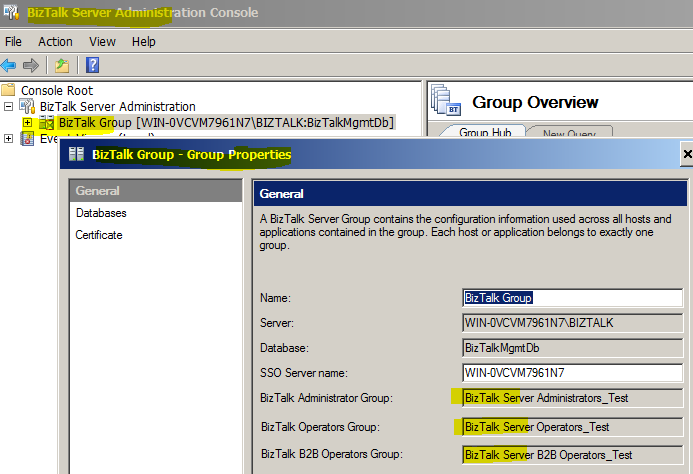Click the Name field containing BizTalk Group

tap(572, 298)
